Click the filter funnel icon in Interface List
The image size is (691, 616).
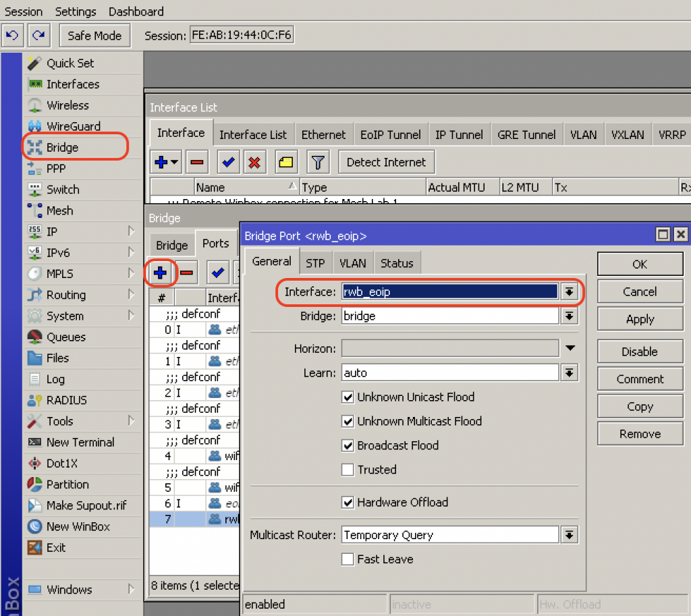[x=318, y=162]
